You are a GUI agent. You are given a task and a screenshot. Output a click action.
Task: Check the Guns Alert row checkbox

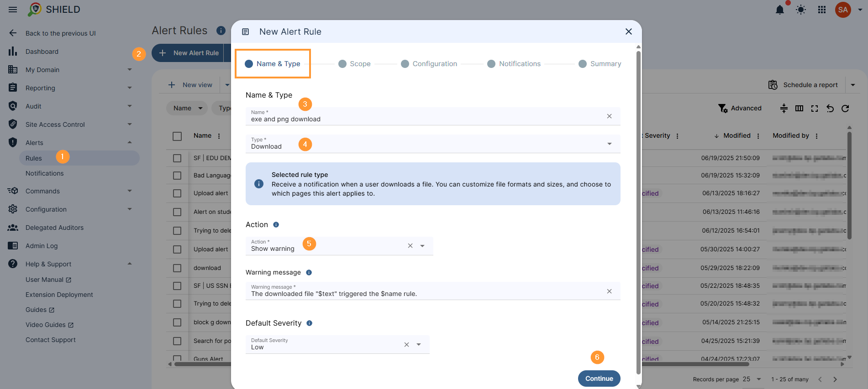[x=177, y=358]
